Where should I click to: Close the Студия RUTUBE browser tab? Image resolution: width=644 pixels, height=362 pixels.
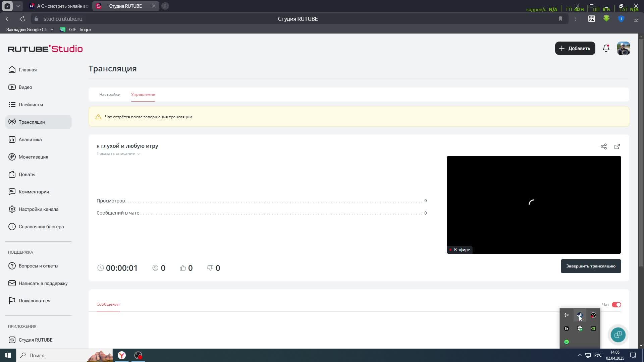coord(154,6)
